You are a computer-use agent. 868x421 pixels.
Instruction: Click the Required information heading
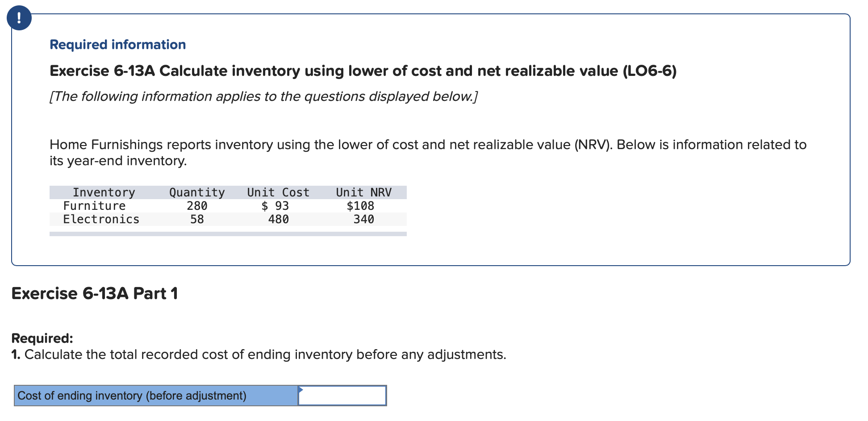point(117,44)
